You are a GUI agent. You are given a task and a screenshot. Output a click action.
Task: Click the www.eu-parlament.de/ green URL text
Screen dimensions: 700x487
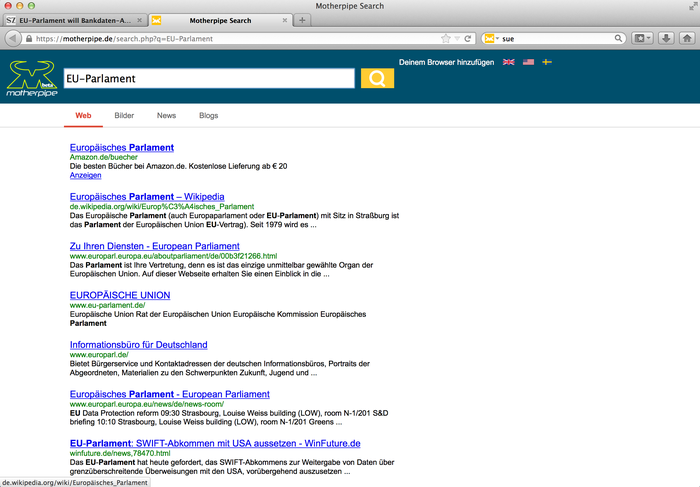[x=107, y=305]
